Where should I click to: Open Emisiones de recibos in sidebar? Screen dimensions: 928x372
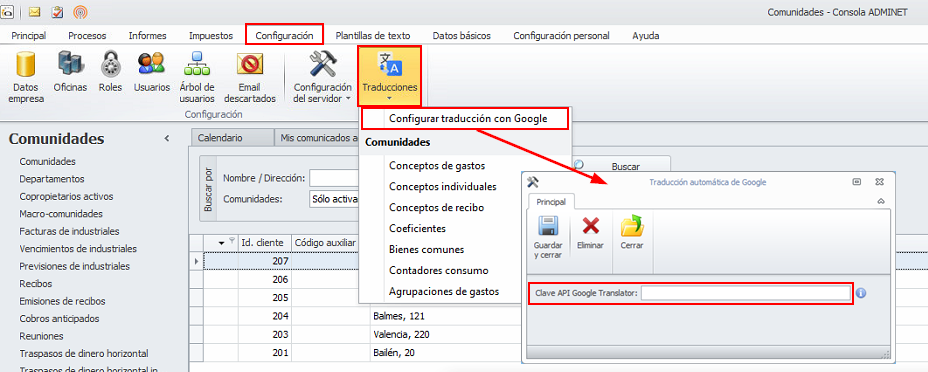[x=63, y=301]
